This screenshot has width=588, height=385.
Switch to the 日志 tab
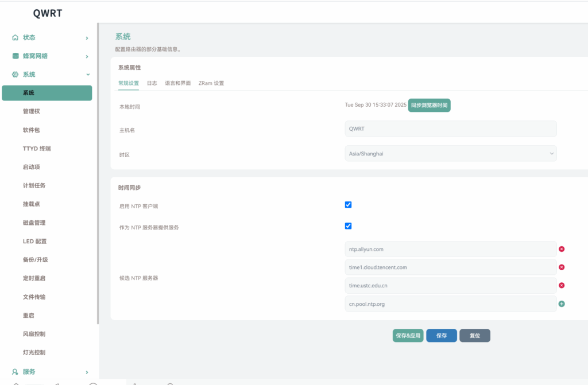[x=152, y=83]
